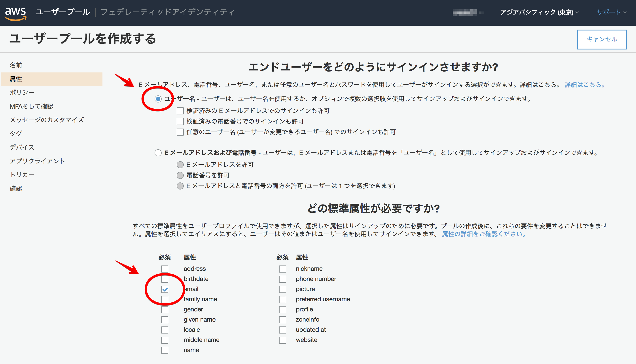The image size is (636, 364).
Task: Select 属性 step in sidebar
Action: [x=52, y=79]
